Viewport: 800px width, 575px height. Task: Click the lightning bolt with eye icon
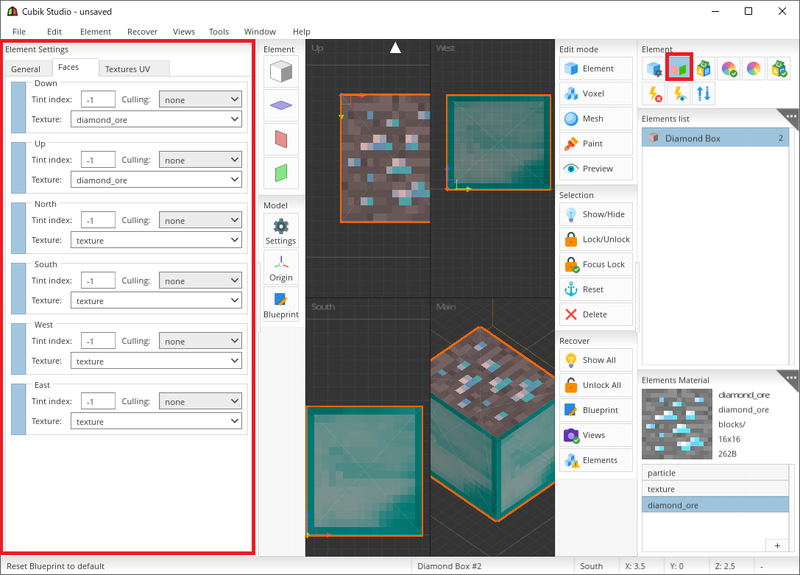pos(679,93)
